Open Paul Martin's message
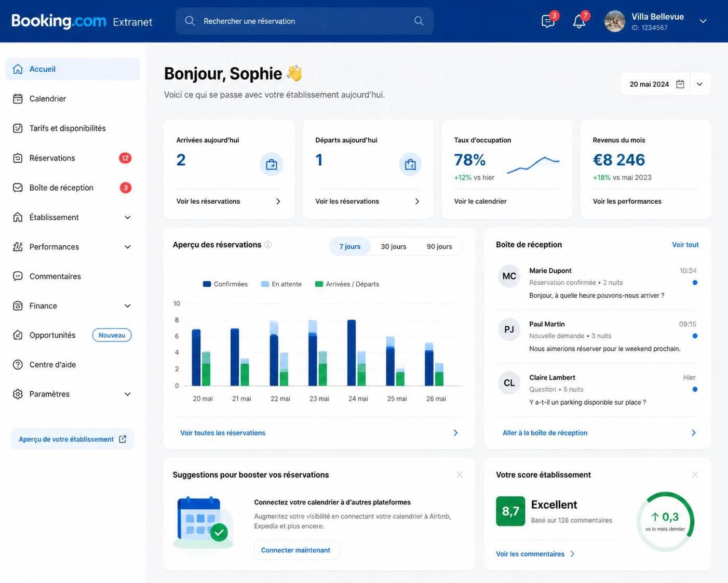 pos(597,336)
